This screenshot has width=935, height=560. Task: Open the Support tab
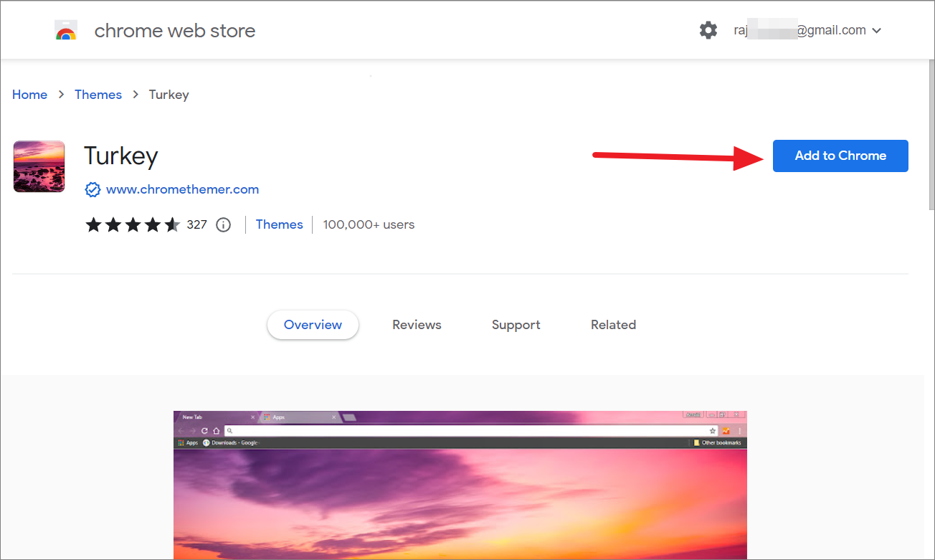[516, 325]
